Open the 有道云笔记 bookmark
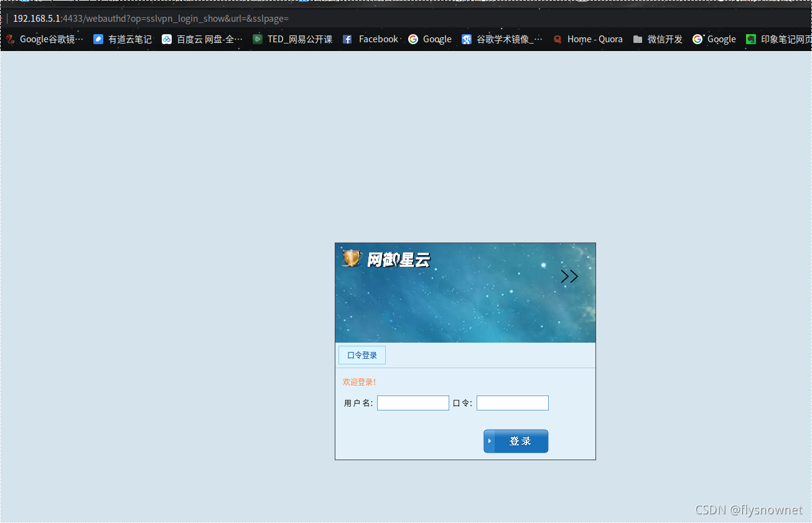This screenshot has width=812, height=523. (x=123, y=39)
